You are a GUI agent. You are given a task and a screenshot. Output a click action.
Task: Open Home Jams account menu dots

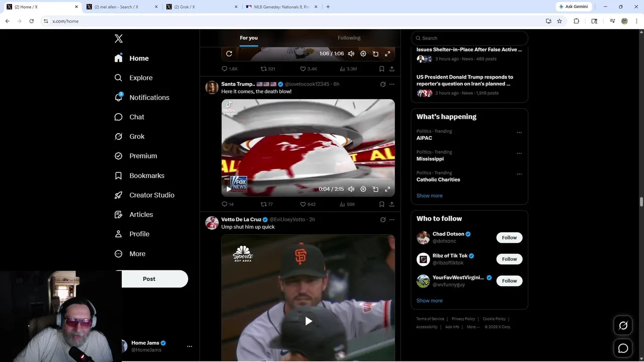point(190,346)
